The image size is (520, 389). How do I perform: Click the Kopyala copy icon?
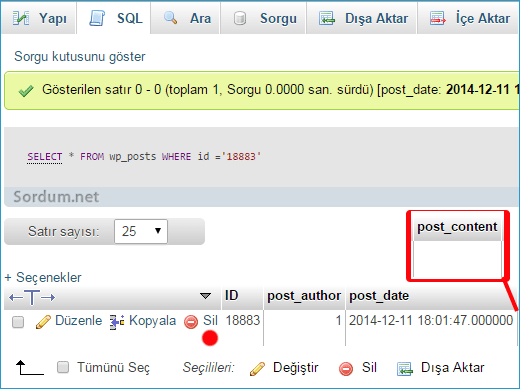[x=117, y=322]
